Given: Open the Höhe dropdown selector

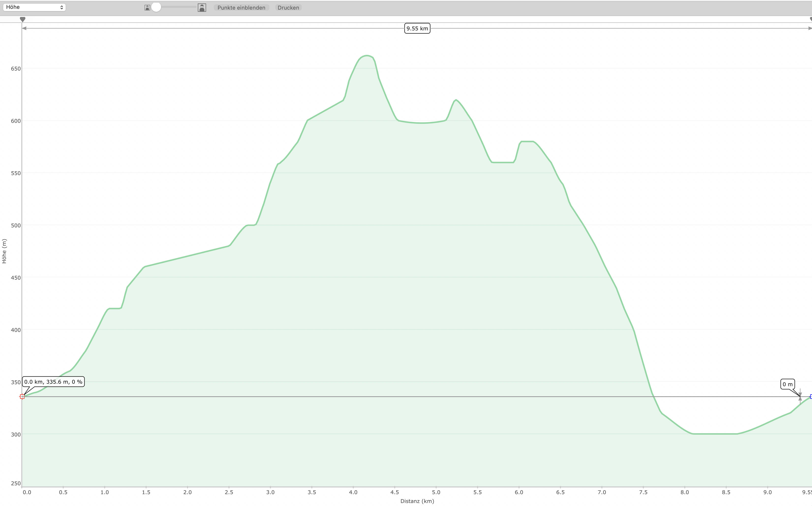Looking at the screenshot, I should 34,7.
